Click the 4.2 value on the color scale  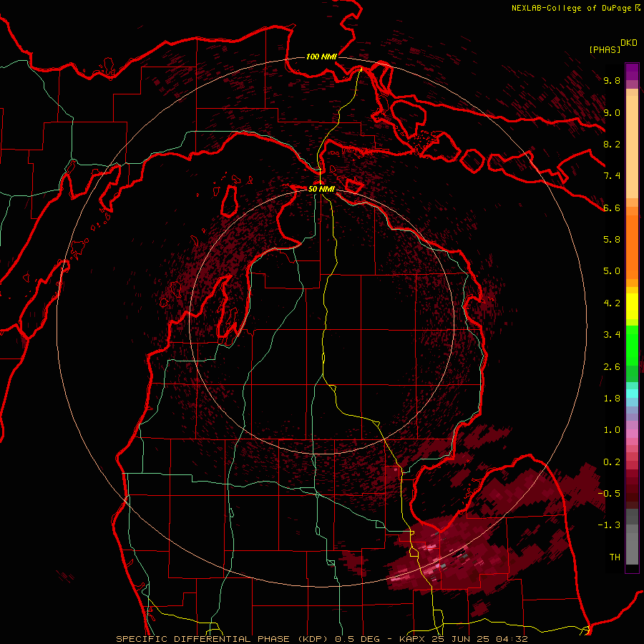tap(612, 303)
